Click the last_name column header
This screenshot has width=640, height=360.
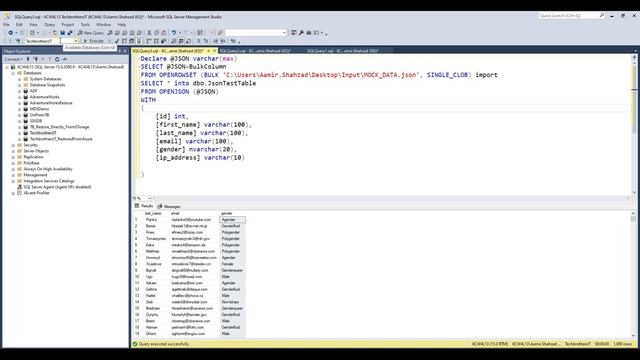pos(156,213)
